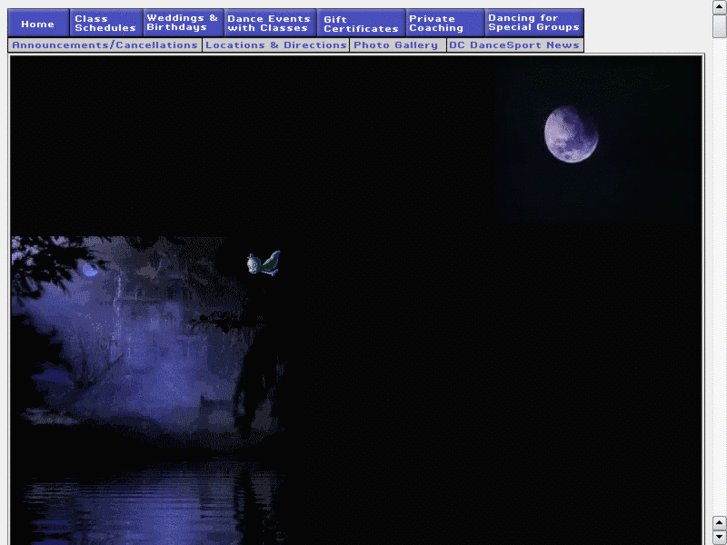727x545 pixels.
Task: Click the second-from-bottom scrollbar up arrow
Action: coord(719,523)
